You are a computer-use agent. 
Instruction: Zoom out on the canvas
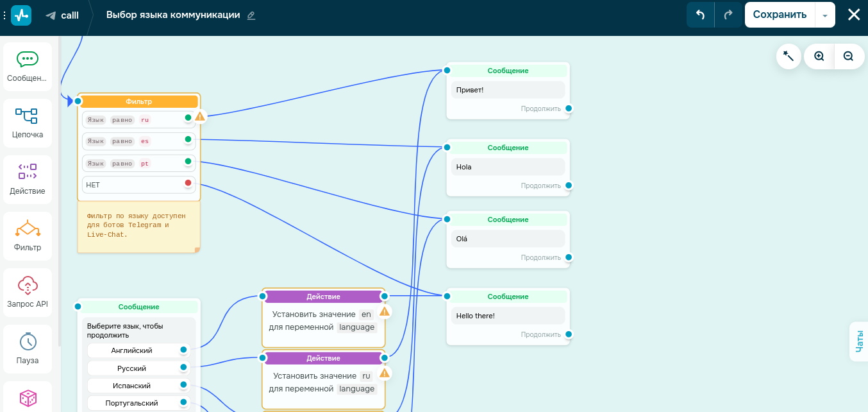tap(848, 56)
